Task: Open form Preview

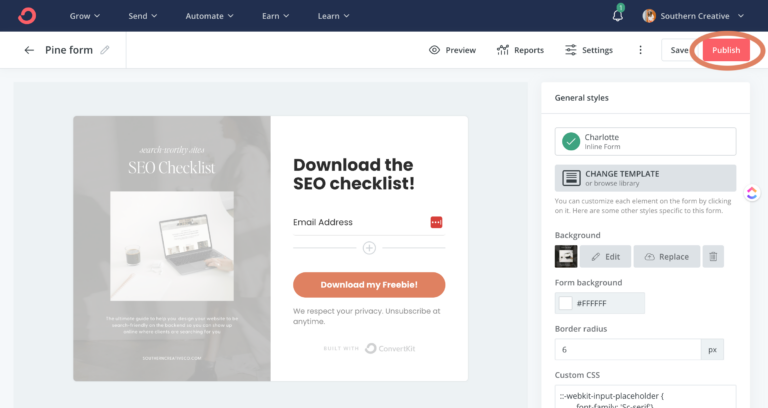Action: pos(452,50)
